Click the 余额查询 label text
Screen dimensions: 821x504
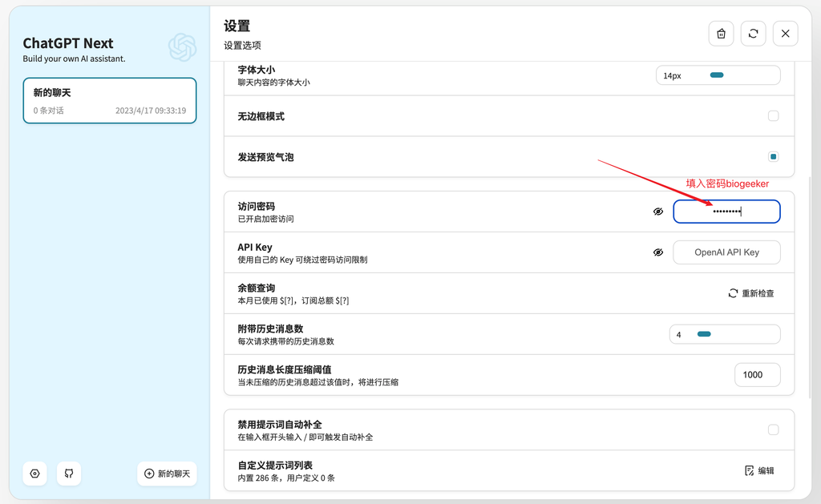click(256, 288)
